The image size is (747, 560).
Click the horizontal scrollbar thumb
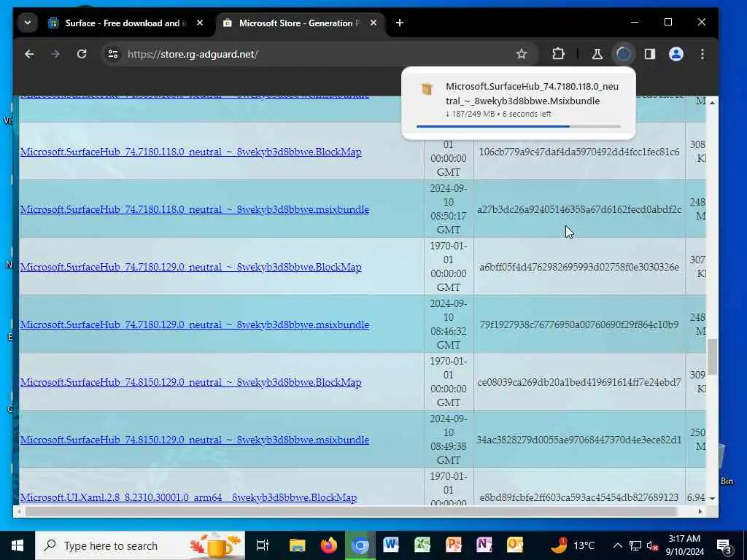[351, 511]
